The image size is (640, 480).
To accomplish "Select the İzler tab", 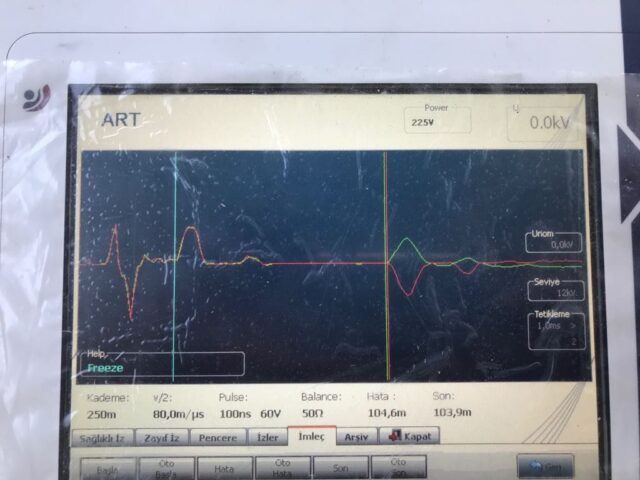I will pyautogui.click(x=267, y=437).
